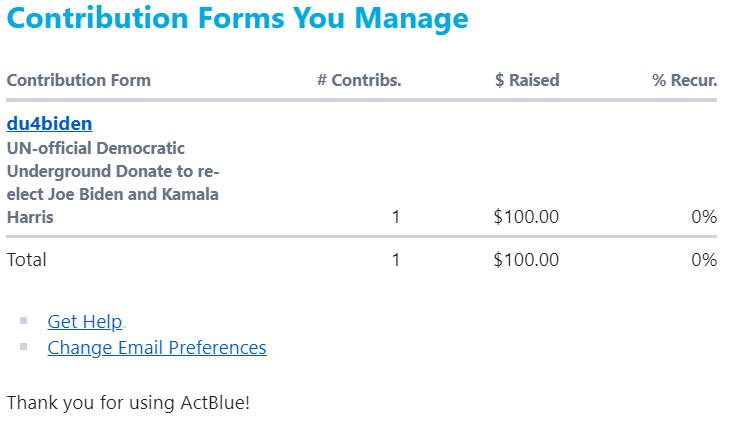Select the $100.00 amount in Total row
Screen dimensions: 733x427
(x=526, y=260)
